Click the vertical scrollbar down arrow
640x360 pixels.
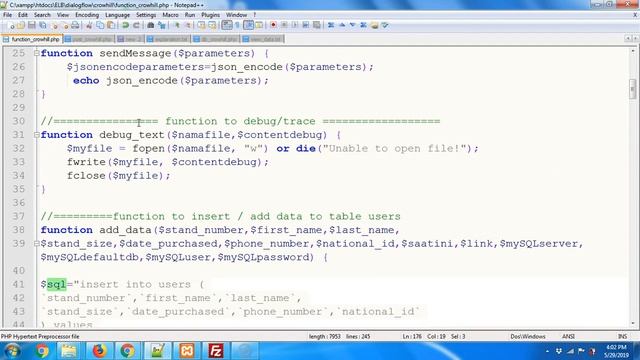click(633, 324)
